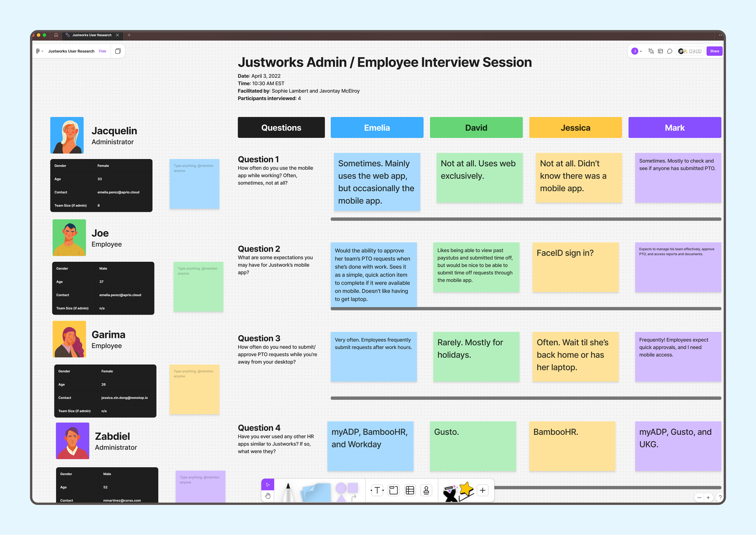Viewport: 756px width, 535px height.
Task: Switch to Justworks User Research tab
Action: coord(92,35)
